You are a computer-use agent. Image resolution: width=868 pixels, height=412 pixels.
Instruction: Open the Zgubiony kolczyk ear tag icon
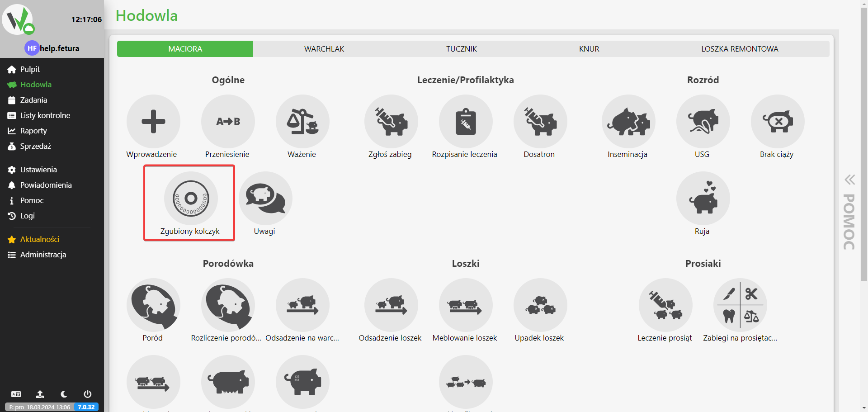point(191,199)
